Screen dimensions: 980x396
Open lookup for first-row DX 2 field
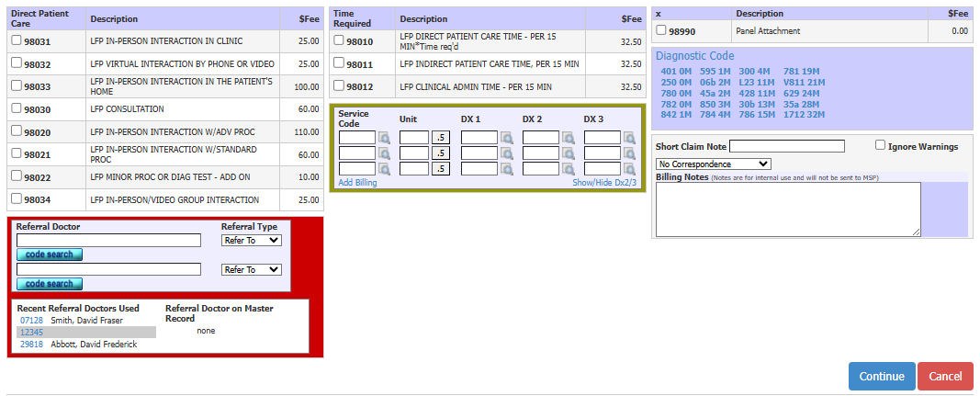point(569,138)
